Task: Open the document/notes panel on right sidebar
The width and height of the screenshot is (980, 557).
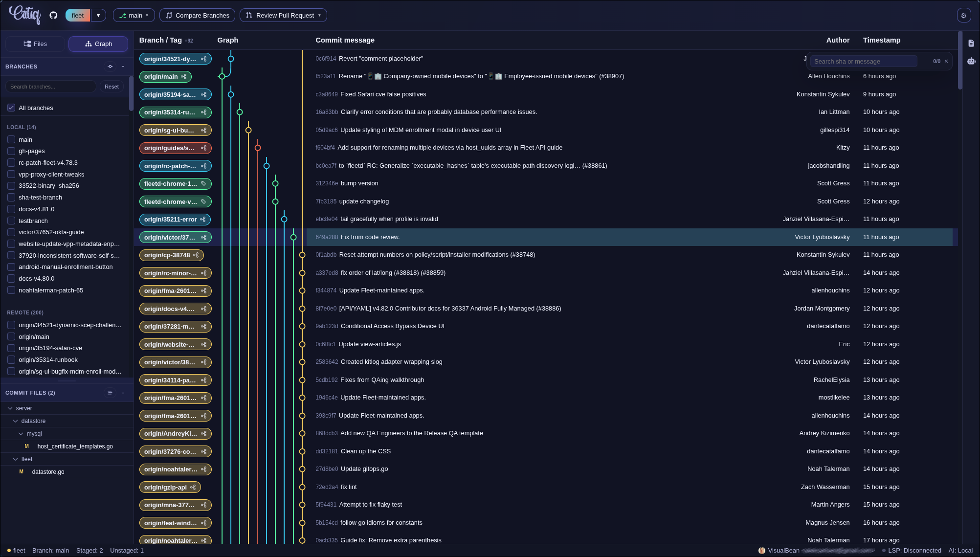Action: 972,43
